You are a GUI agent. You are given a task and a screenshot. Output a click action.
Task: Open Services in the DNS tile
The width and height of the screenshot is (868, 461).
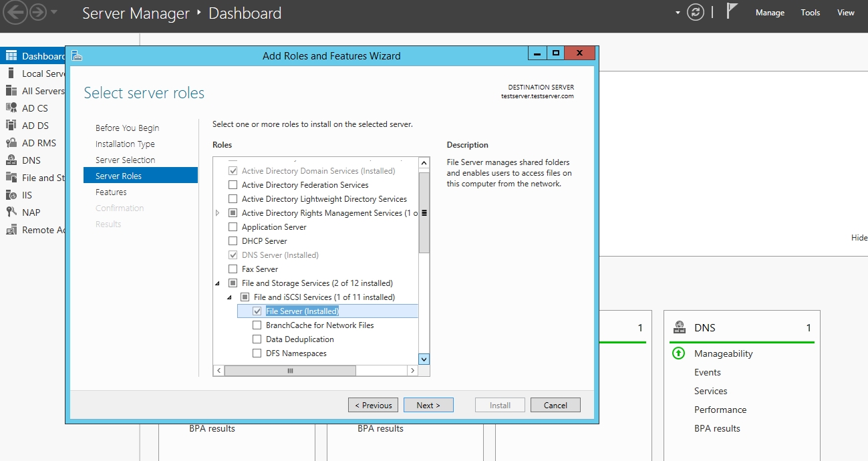[710, 391]
